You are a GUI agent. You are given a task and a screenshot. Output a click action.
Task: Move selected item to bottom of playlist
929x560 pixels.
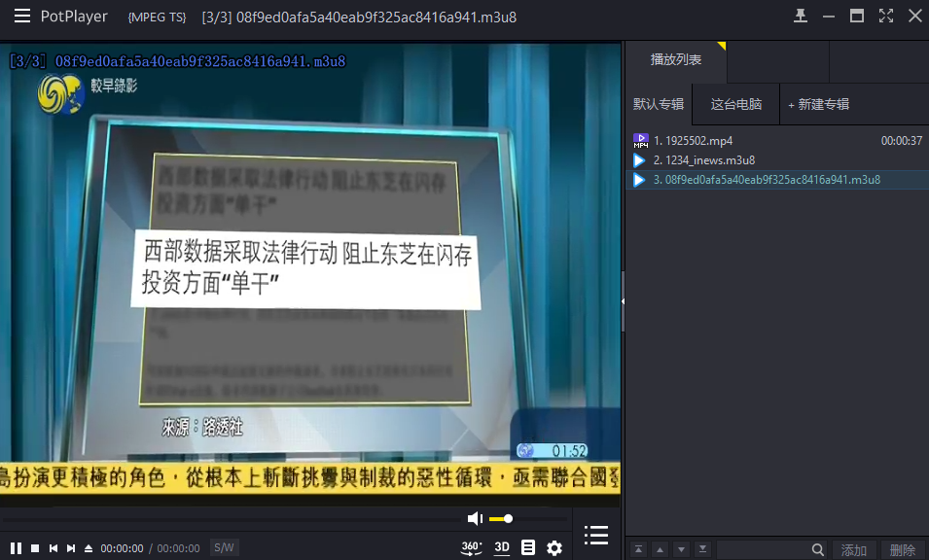click(x=702, y=549)
